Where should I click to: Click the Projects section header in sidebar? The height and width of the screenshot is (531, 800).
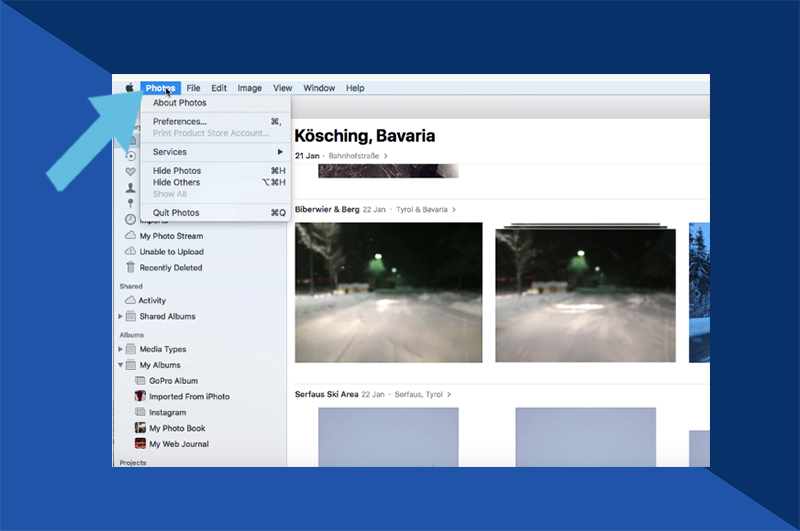[133, 463]
